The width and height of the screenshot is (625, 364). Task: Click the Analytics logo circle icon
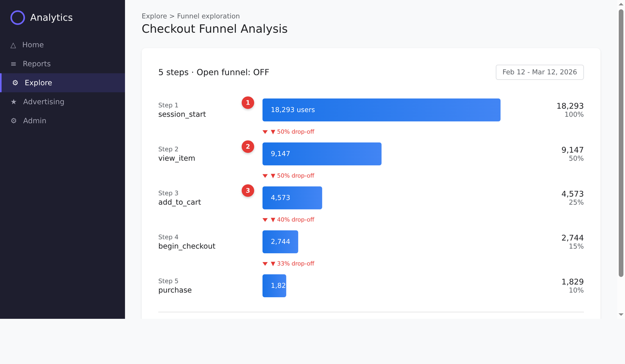(17, 17)
